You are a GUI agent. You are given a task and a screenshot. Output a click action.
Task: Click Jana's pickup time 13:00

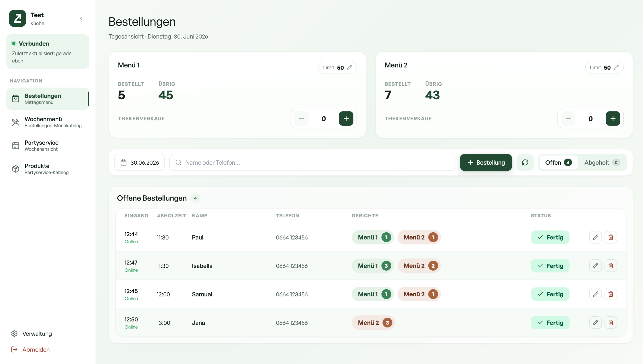coord(163,323)
